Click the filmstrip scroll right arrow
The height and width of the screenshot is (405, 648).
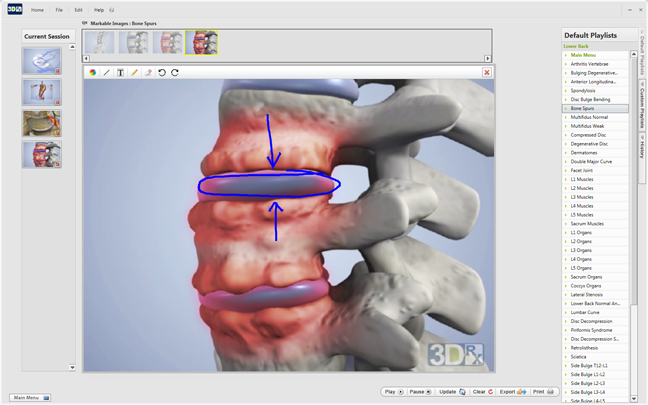(x=488, y=59)
